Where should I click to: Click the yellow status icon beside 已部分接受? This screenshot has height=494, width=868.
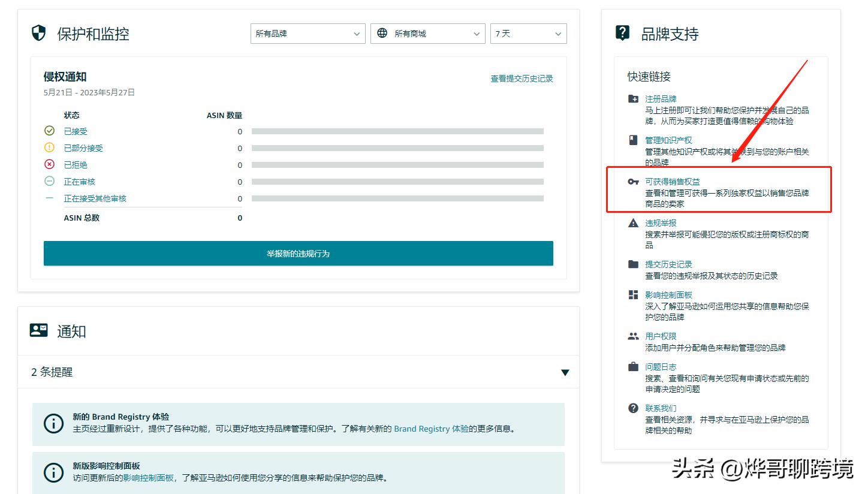click(50, 147)
